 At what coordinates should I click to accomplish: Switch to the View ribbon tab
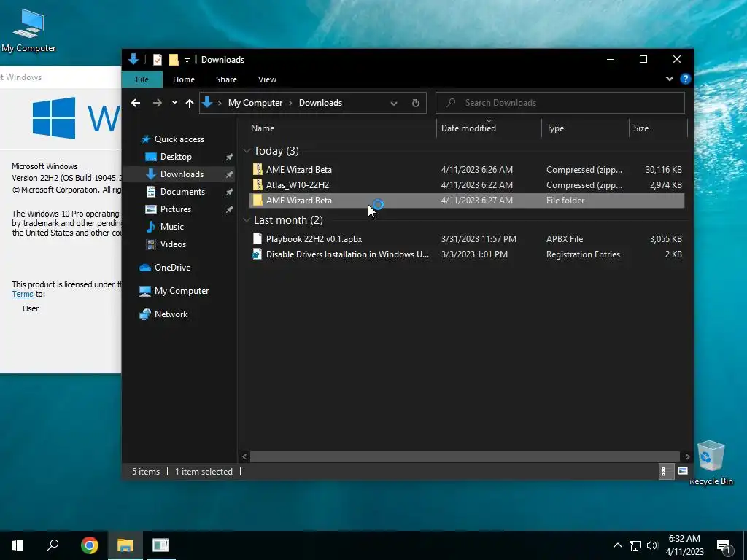coord(267,79)
